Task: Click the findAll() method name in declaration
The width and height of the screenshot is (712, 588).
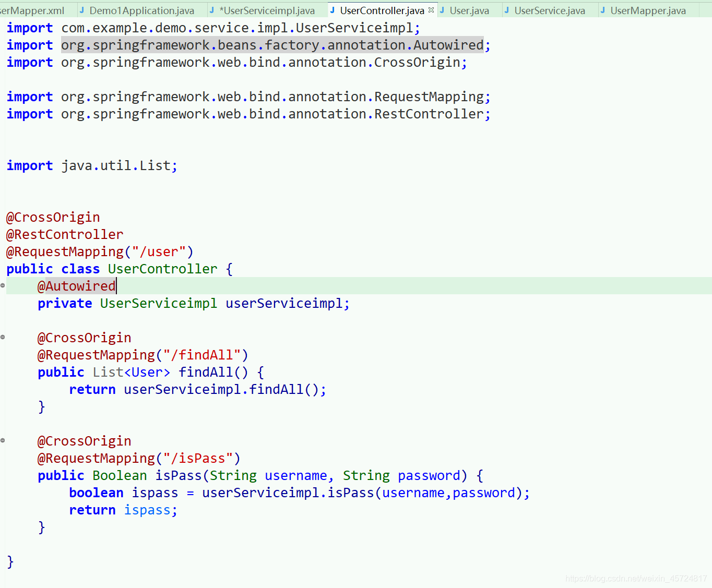Action: [x=213, y=373]
